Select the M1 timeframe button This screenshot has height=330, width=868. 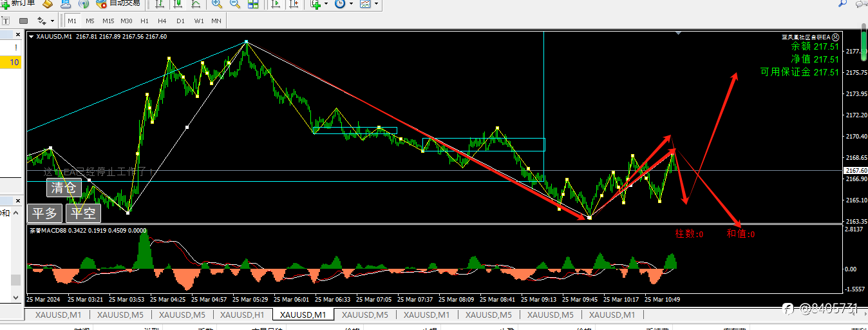pyautogui.click(x=72, y=21)
